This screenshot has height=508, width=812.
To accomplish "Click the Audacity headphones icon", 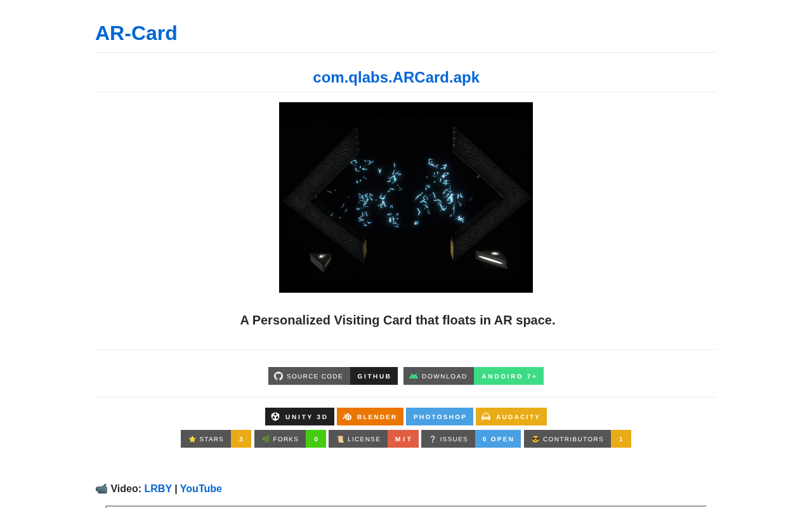I will (x=486, y=417).
